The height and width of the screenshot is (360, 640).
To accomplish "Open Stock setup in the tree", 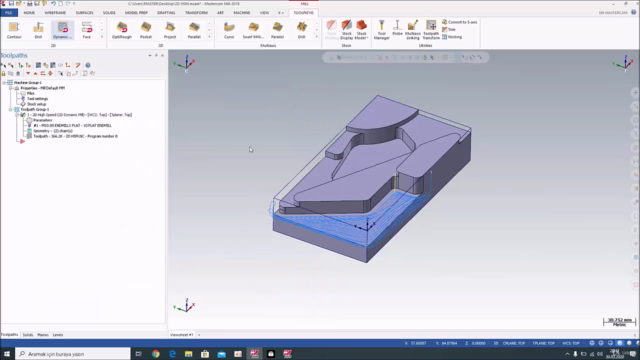I will pyautogui.click(x=36, y=104).
